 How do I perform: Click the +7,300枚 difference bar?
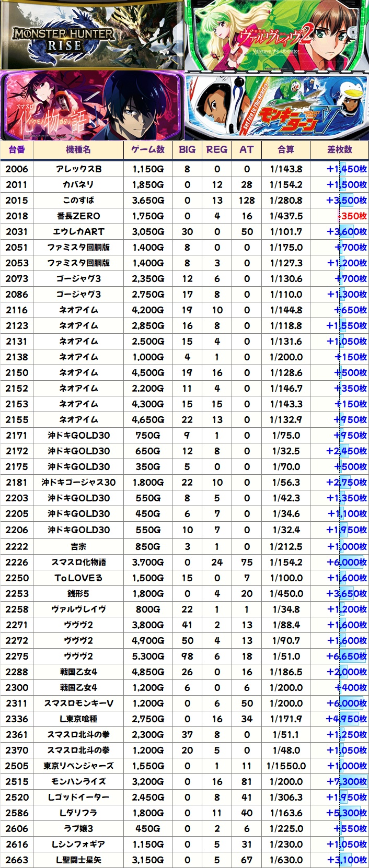click(x=347, y=782)
